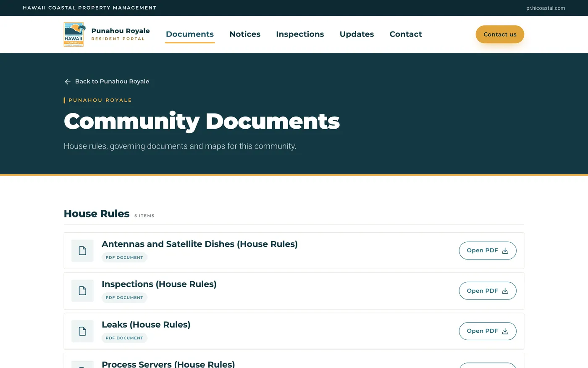The height and width of the screenshot is (368, 588).
Task: Click the file icon for Antennas and Satellite Dishes
Action: 82,251
